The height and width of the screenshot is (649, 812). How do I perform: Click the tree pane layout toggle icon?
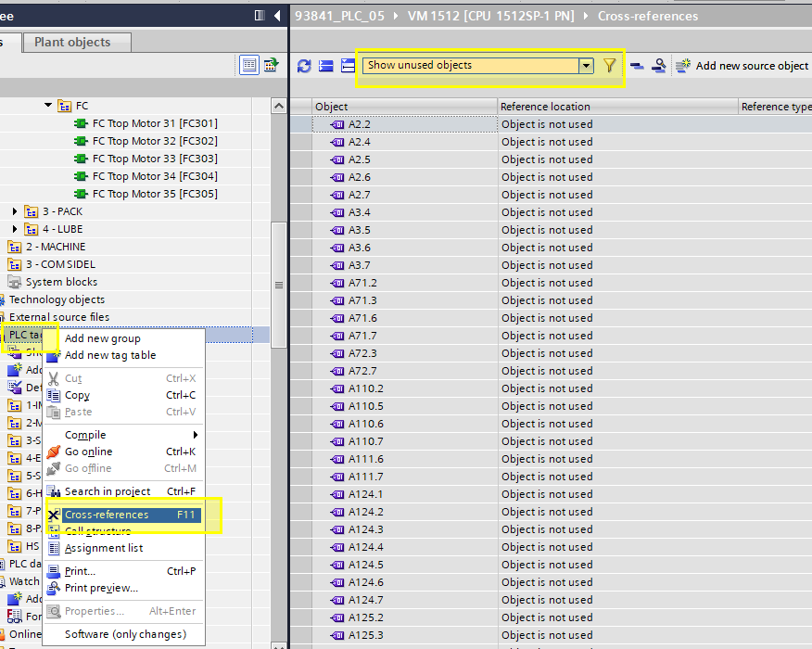[260, 16]
